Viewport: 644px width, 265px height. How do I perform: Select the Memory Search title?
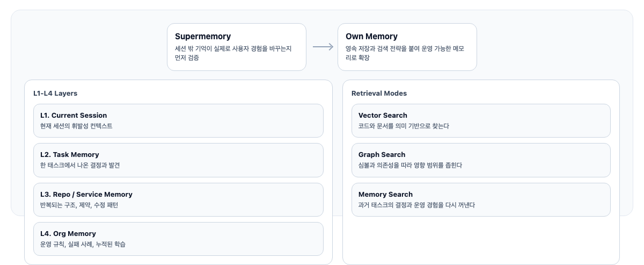(385, 194)
